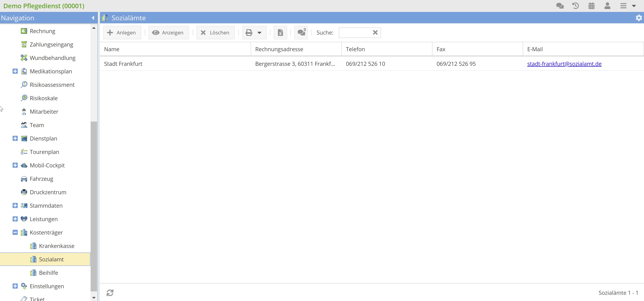Sort by the Name column header
The width and height of the screenshot is (644, 301).
coord(175,49)
